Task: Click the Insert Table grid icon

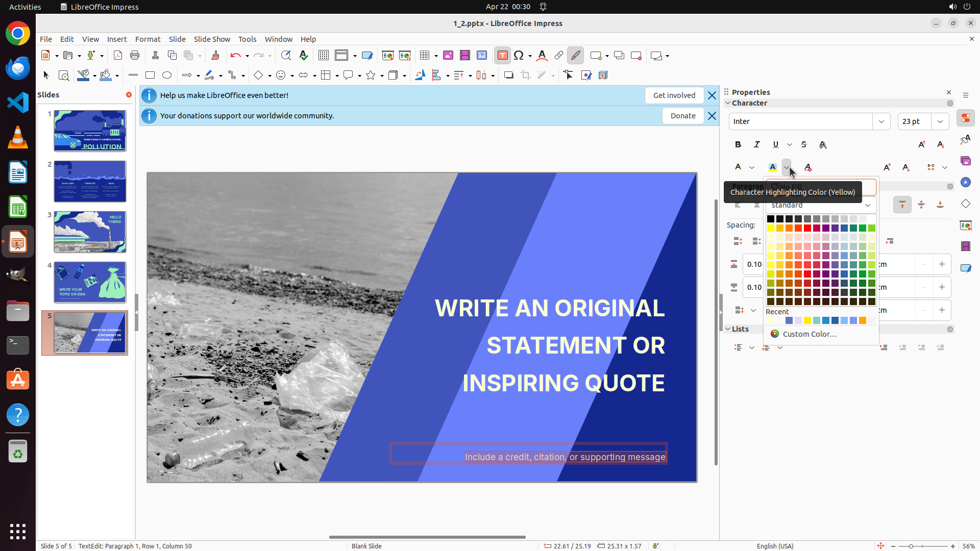Action: click(x=425, y=56)
